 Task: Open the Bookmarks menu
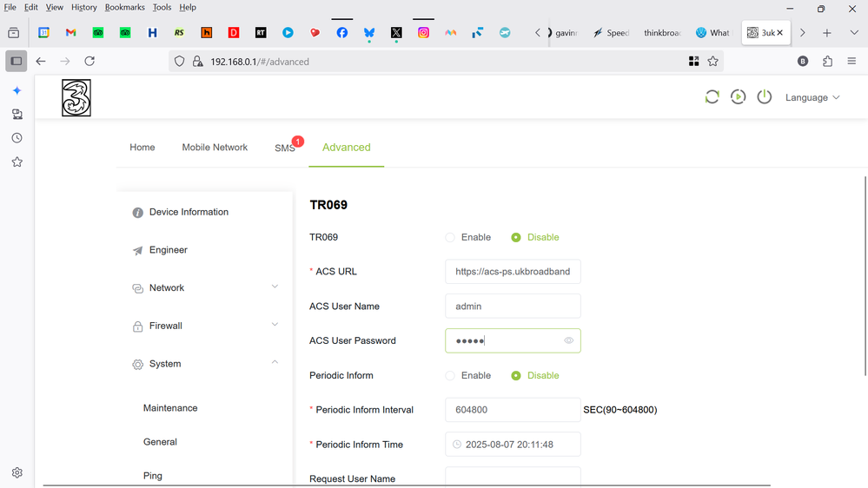point(124,7)
